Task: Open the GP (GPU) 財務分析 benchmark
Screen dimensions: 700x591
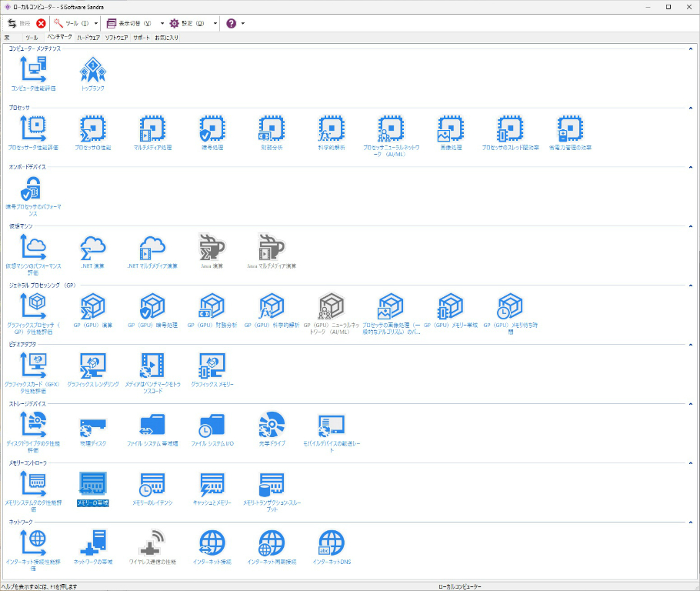Action: click(x=212, y=310)
